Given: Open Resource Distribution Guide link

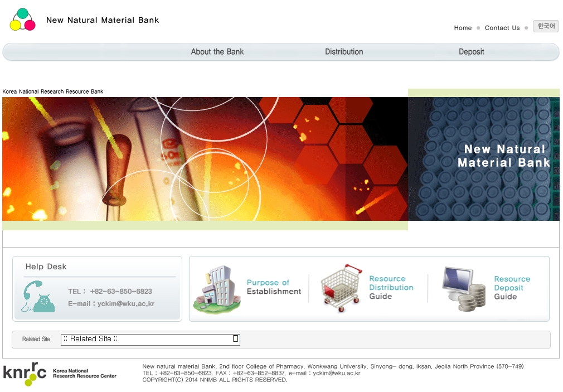Looking at the screenshot, I should (391, 287).
